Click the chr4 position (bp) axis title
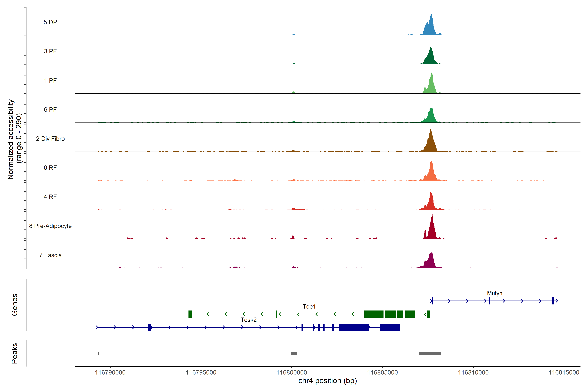Image resolution: width=588 pixels, height=392 pixels. click(327, 381)
